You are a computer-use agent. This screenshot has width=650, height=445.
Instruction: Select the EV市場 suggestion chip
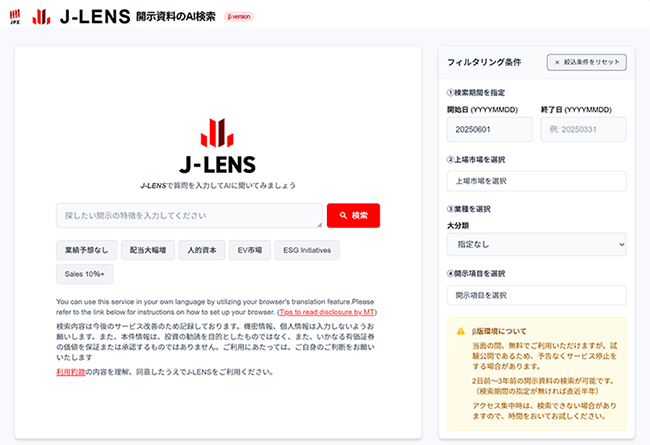pos(250,250)
